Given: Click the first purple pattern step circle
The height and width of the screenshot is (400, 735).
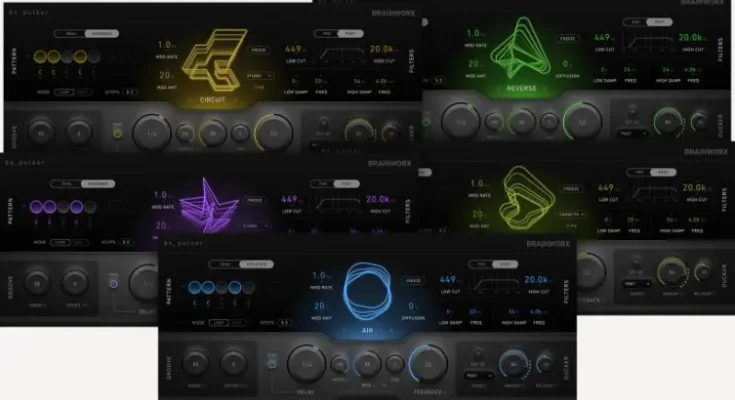Looking at the screenshot, I should 40,207.
